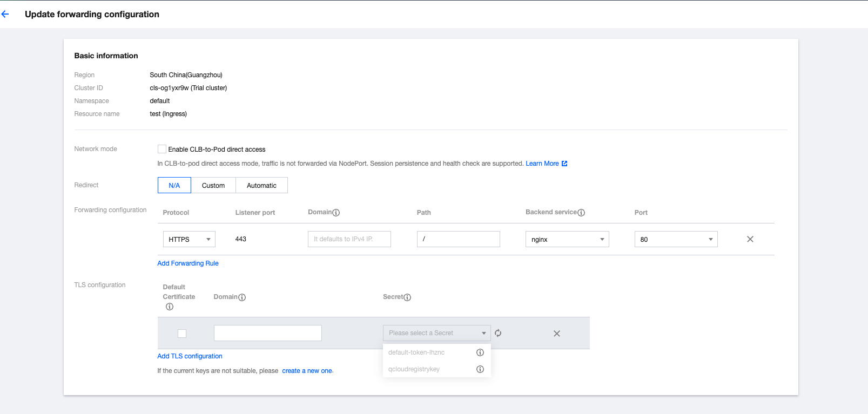Viewport: 868px width, 414px height.
Task: Click info icon next to forwarding Domain
Action: coord(336,213)
